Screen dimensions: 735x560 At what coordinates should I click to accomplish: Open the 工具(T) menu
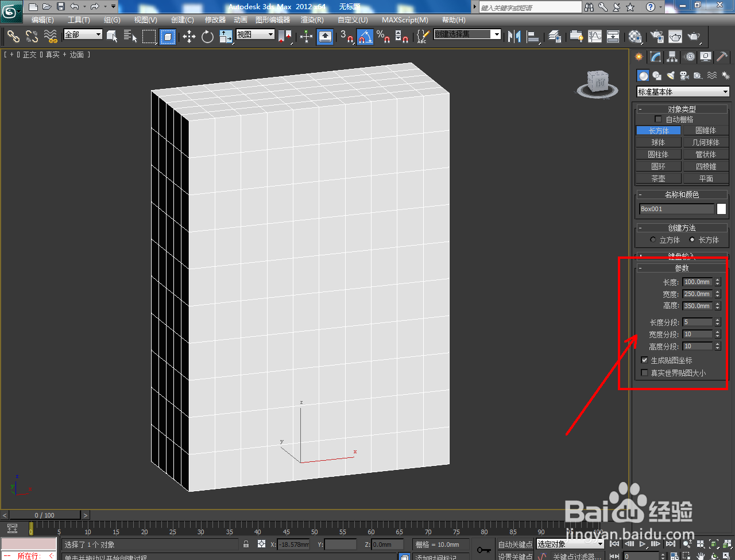79,20
